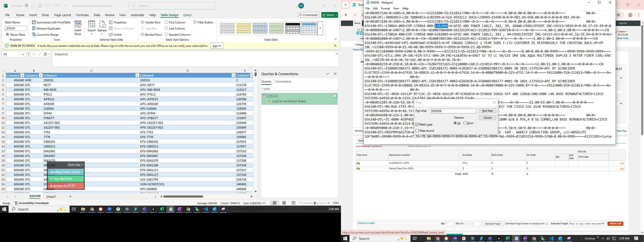Click the zoom slider handle in Excel
This screenshot has width=644, height=242.
click(x=315, y=203)
